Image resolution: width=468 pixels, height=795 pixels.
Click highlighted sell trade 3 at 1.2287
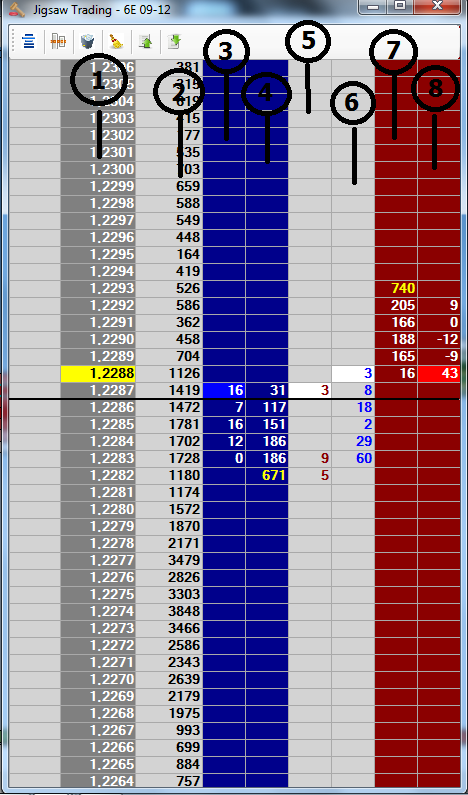[310, 390]
